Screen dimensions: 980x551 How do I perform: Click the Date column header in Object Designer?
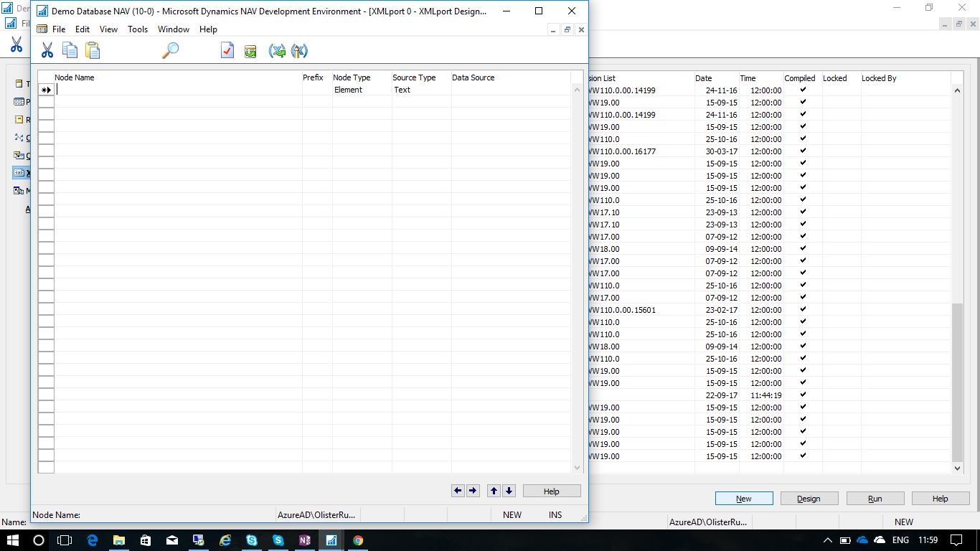click(717, 78)
